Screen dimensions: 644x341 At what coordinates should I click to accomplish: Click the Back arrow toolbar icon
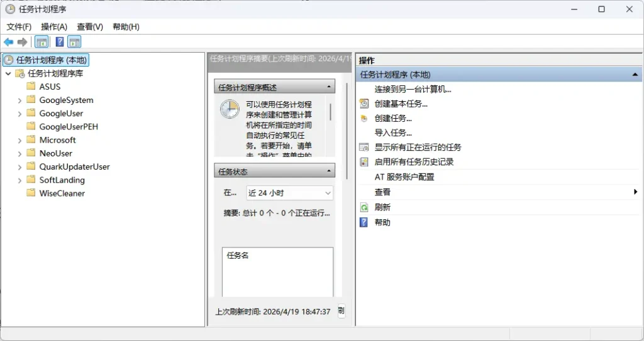point(9,42)
